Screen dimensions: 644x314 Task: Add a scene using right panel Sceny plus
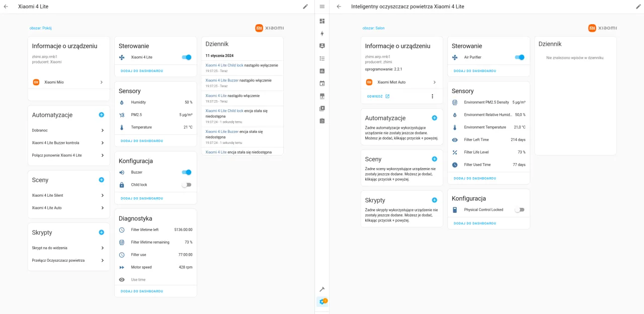pos(434,159)
